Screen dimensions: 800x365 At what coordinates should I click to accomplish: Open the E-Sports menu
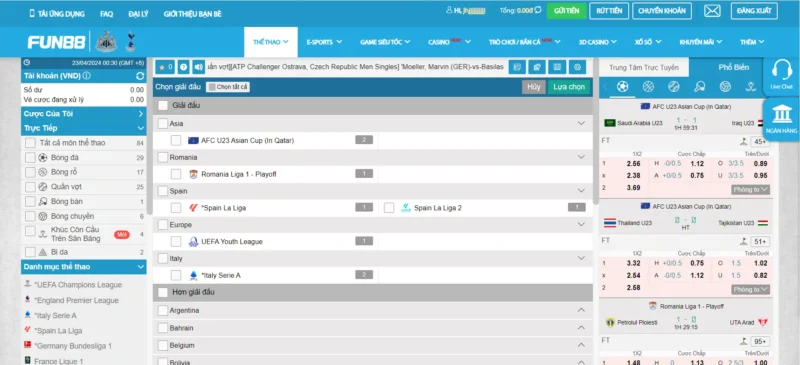pos(324,42)
